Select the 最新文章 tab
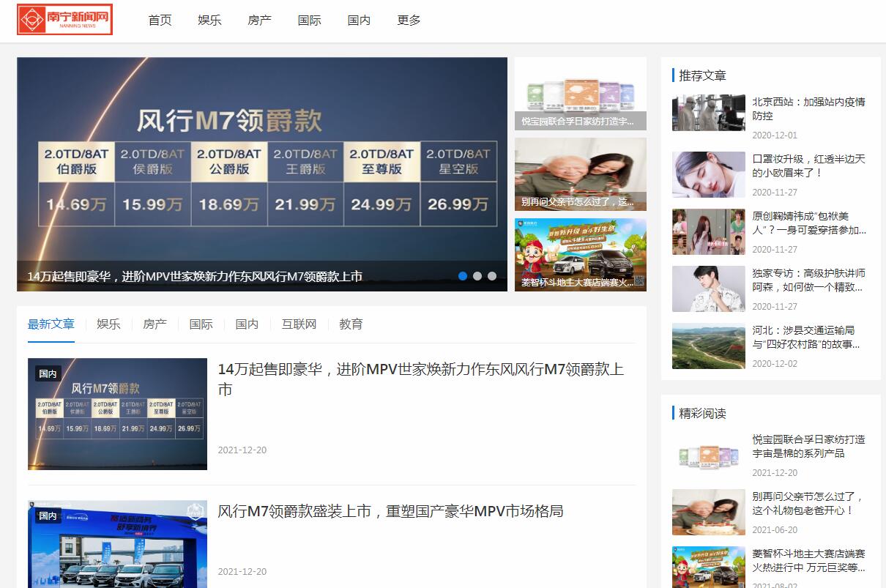 tap(51, 324)
